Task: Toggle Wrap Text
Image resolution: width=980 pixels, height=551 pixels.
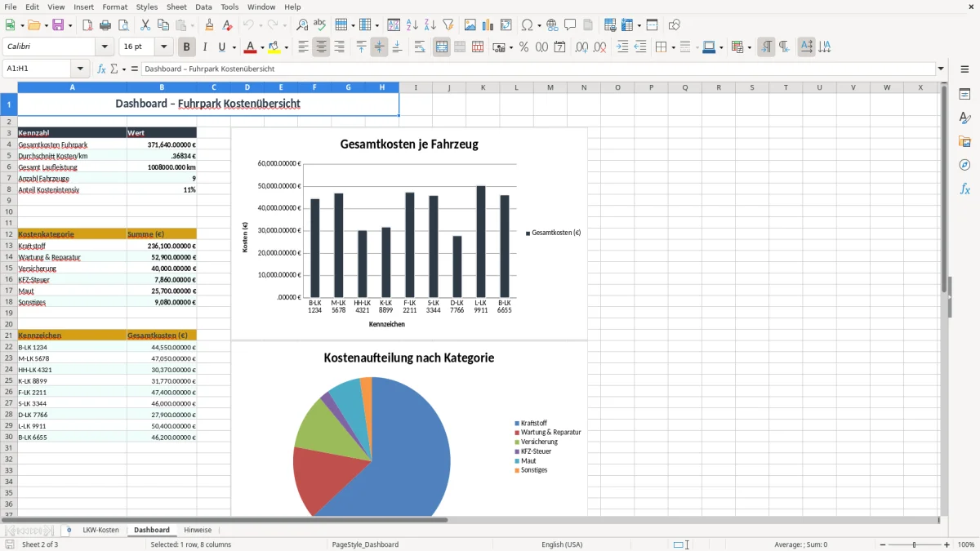Action: click(x=419, y=47)
